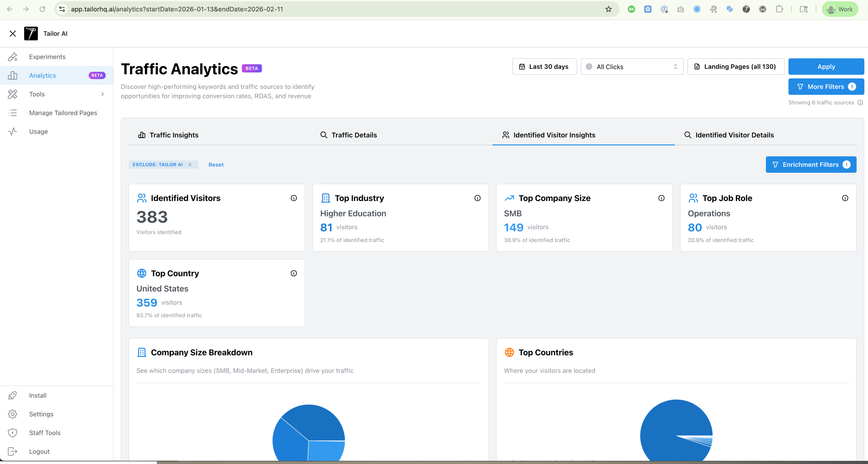Bookmark the page with the star icon

[x=609, y=9]
